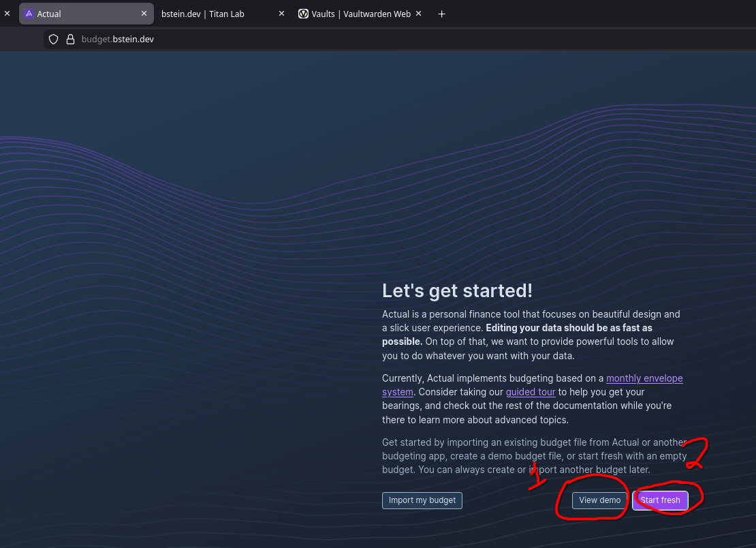Close the Vaults Vaultwarden Web tab
756x548 pixels.
pos(418,14)
